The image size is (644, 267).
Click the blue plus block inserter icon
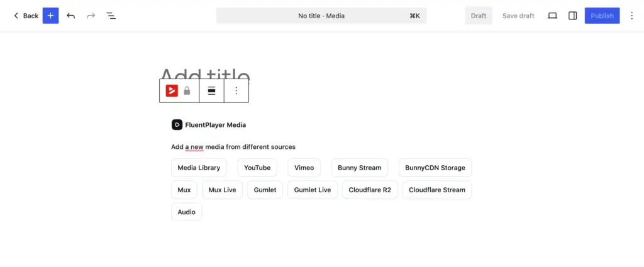click(x=50, y=16)
